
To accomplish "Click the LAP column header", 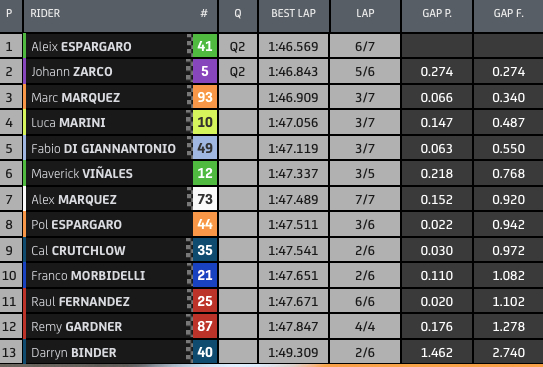I will tap(365, 15).
